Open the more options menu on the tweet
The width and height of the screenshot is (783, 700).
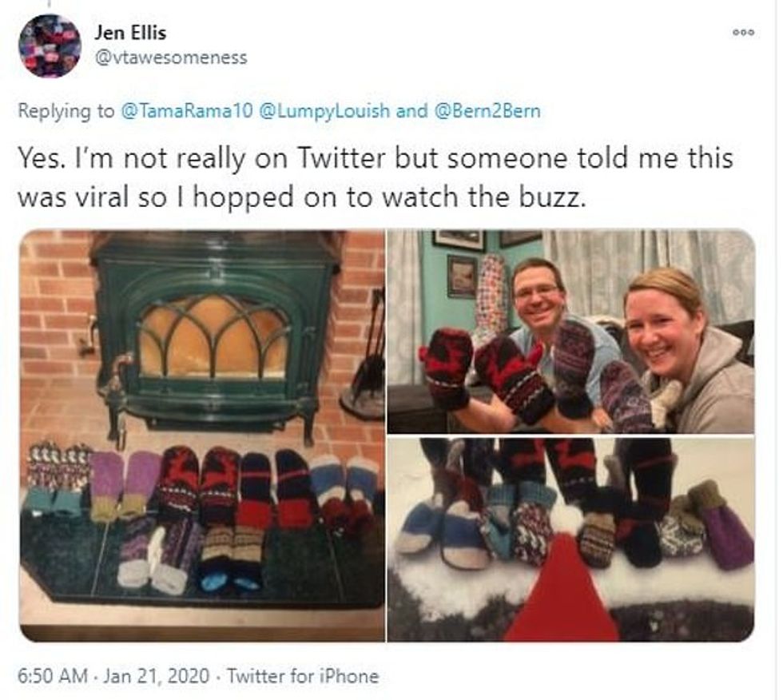pos(742,32)
